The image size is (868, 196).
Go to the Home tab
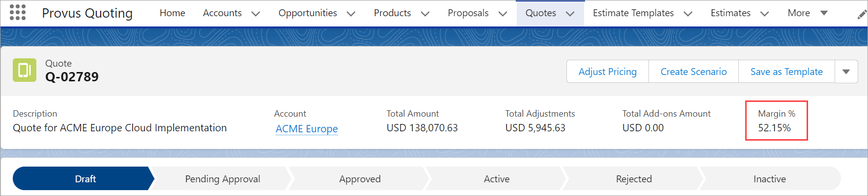coord(172,13)
